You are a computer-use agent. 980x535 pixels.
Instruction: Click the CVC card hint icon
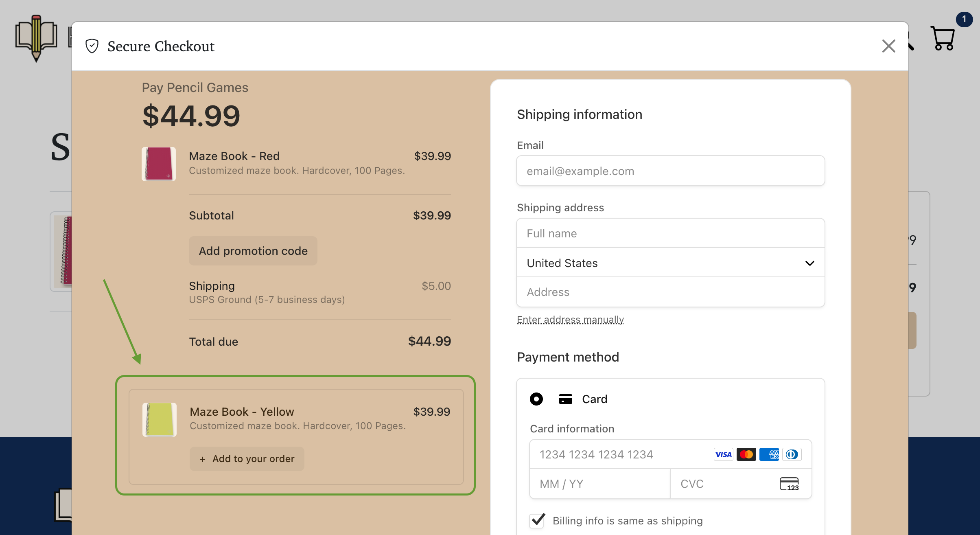[x=789, y=484]
